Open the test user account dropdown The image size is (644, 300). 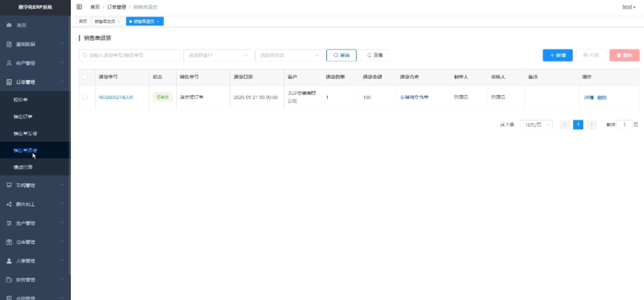pos(629,7)
